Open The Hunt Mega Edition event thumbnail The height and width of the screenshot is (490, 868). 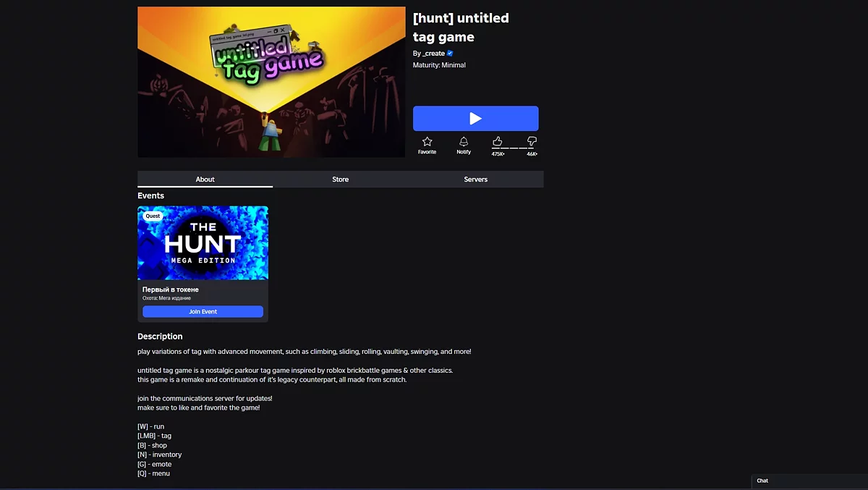[x=203, y=242]
